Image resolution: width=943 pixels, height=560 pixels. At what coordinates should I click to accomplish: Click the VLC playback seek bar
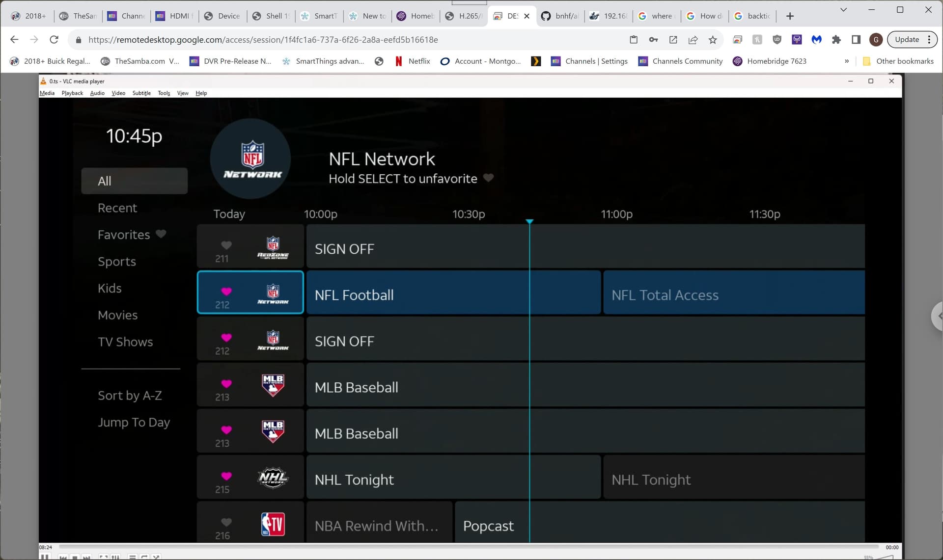point(467,547)
